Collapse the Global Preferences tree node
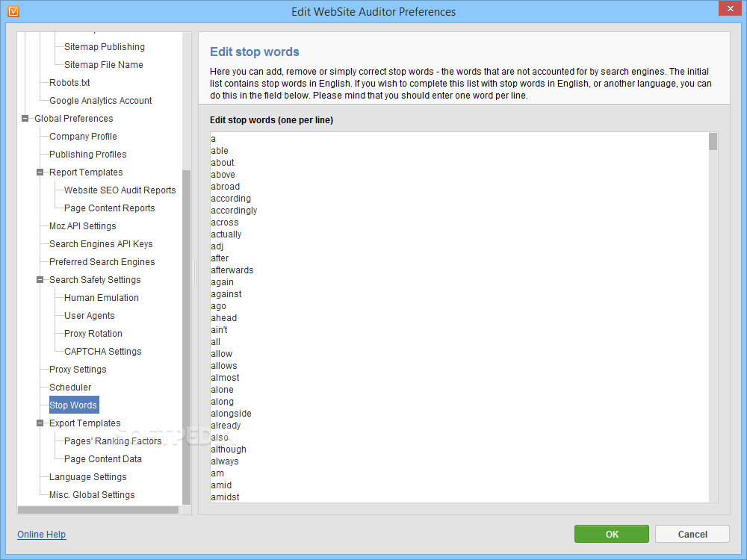 click(25, 119)
